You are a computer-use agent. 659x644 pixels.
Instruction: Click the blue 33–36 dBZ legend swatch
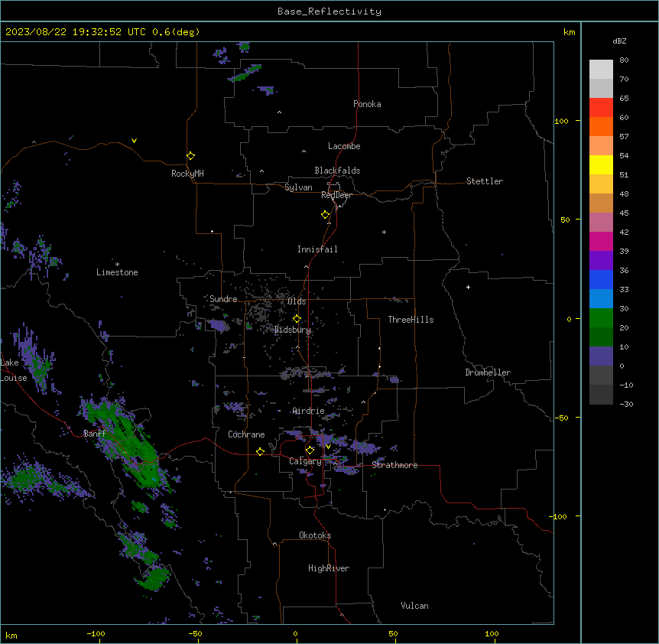(x=601, y=279)
